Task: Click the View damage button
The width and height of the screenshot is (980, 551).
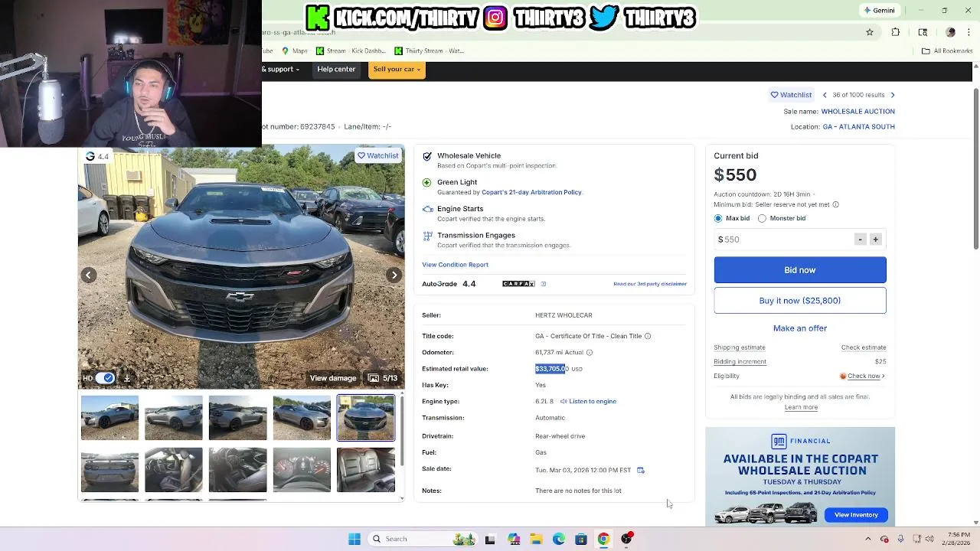Action: [x=333, y=378]
